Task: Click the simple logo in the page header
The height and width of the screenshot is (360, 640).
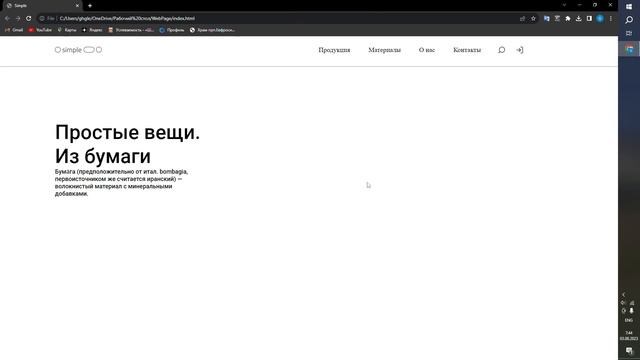Action: click(78, 50)
